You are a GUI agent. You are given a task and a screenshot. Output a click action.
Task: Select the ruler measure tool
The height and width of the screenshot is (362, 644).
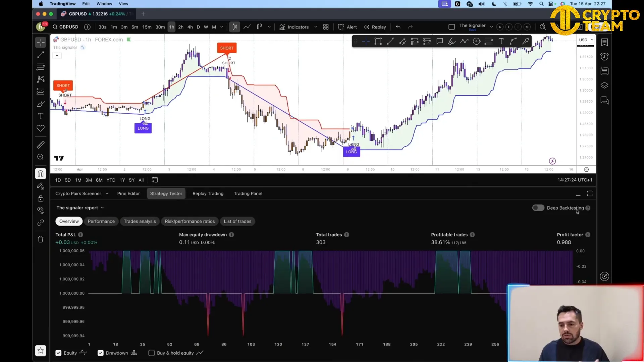coord(41,145)
